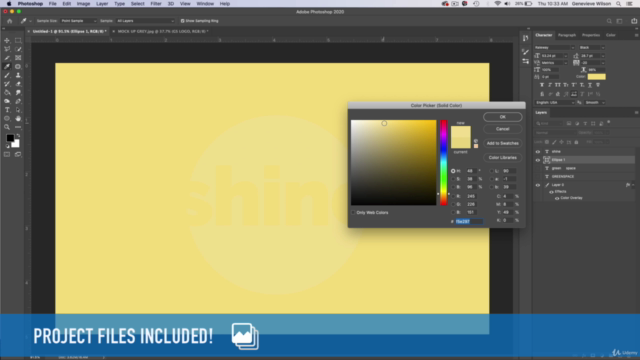
Task: Click the Faux Bold style icon
Action: 542,85
